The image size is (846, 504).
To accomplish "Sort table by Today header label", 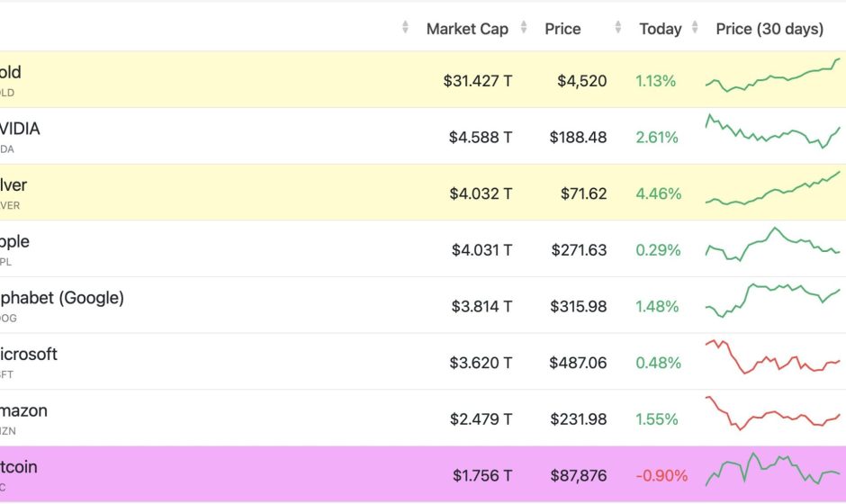I will (x=660, y=29).
